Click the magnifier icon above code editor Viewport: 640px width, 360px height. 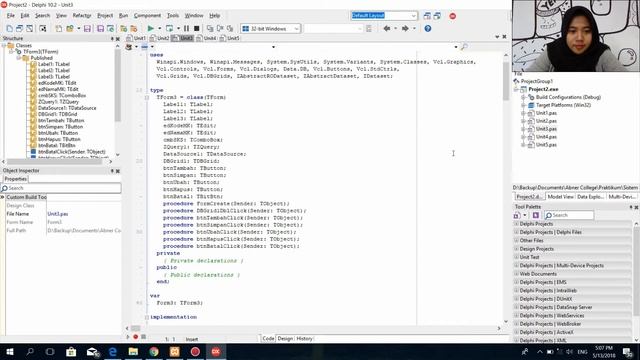(x=464, y=47)
